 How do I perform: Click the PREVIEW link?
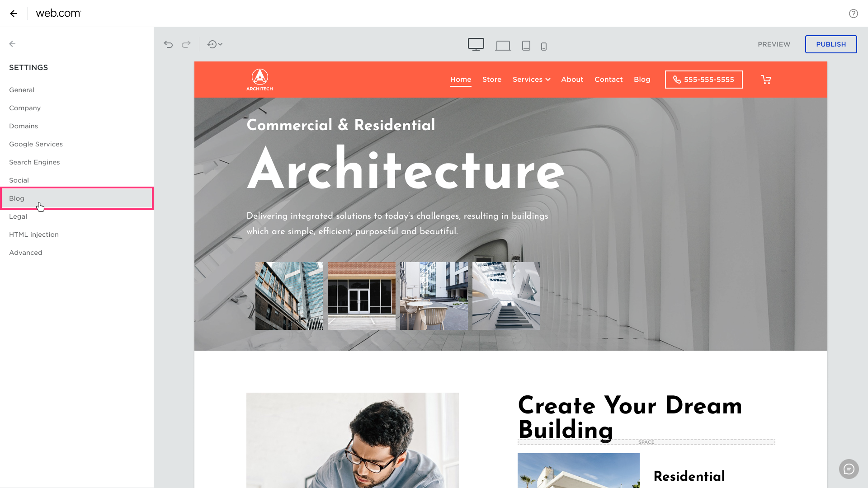click(774, 44)
